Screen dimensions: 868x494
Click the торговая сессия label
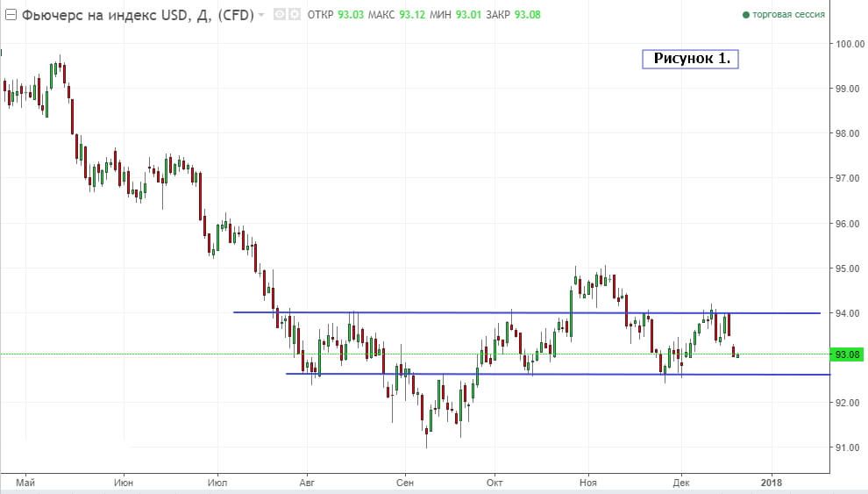(788, 16)
